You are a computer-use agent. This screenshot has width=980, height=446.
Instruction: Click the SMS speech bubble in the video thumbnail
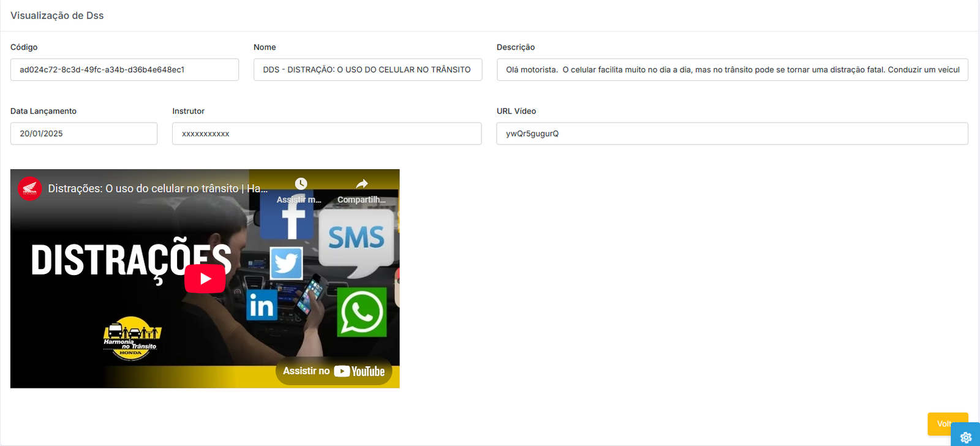(x=356, y=239)
